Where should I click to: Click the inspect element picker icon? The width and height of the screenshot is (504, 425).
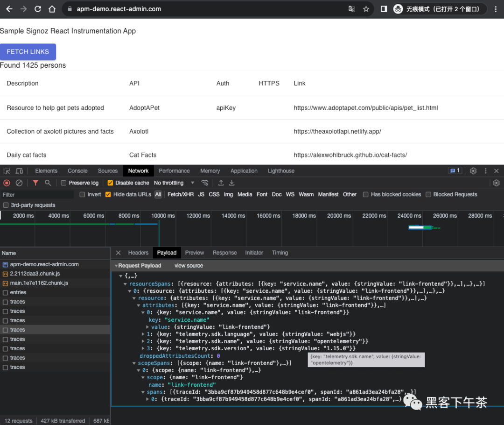coord(7,171)
